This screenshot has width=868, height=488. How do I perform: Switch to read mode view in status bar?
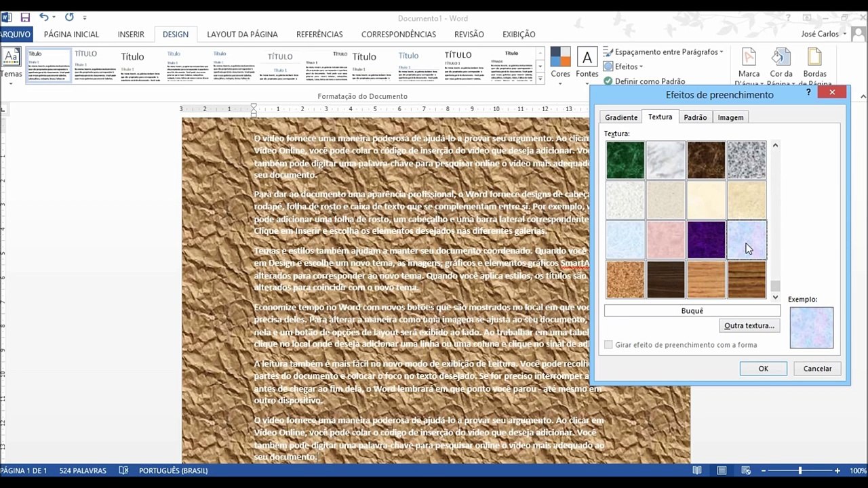(697, 470)
